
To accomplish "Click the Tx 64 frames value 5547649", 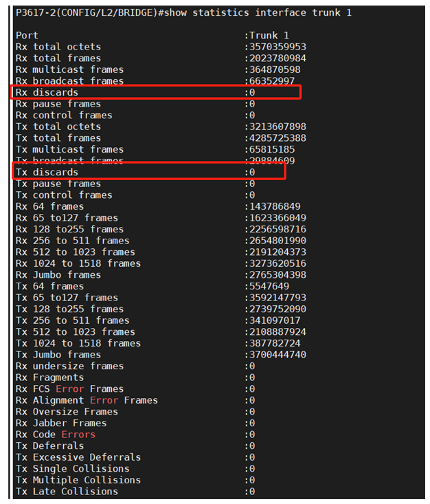I will tap(269, 286).
